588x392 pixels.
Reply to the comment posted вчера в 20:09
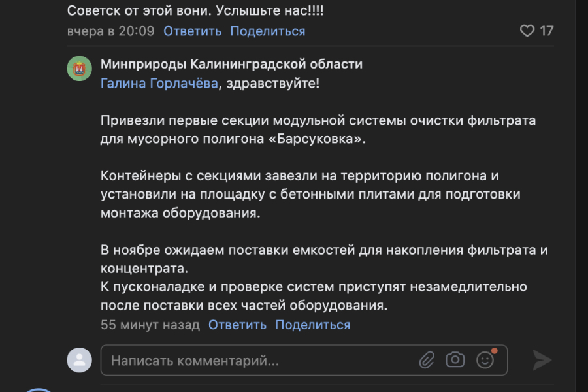192,31
